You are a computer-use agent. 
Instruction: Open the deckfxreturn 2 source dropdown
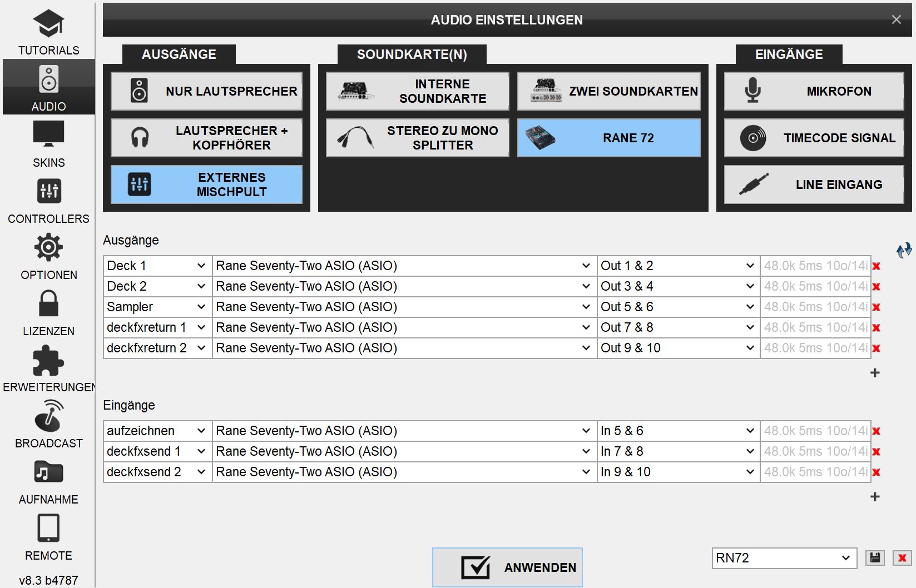pos(157,348)
